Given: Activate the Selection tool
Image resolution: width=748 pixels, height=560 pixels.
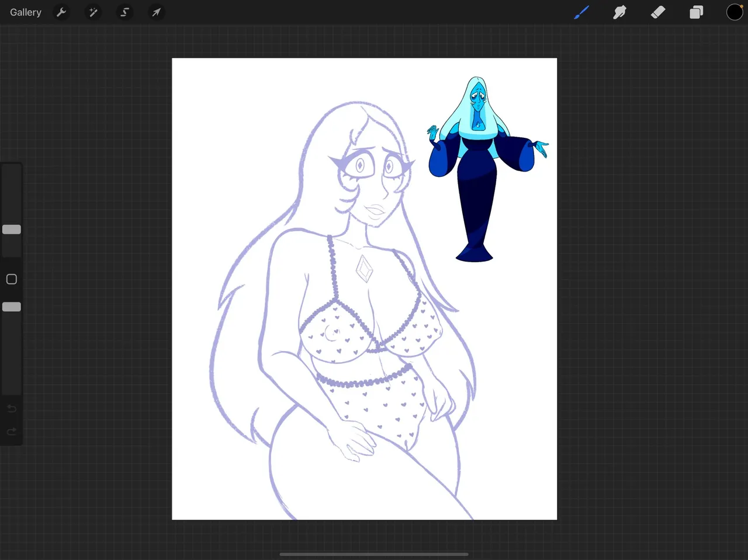Looking at the screenshot, I should click(124, 12).
